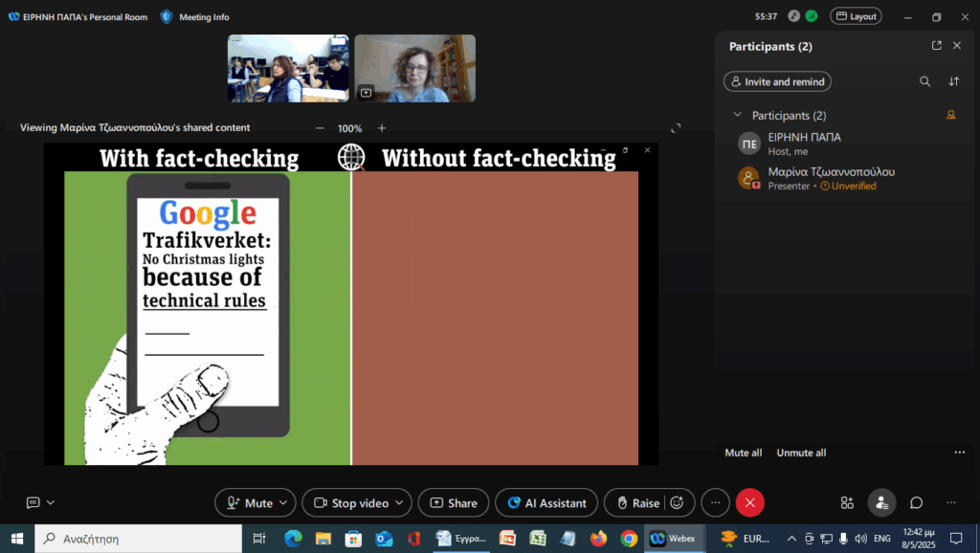Open panel options at far right
This screenshot has height=553, width=980.
tap(950, 502)
